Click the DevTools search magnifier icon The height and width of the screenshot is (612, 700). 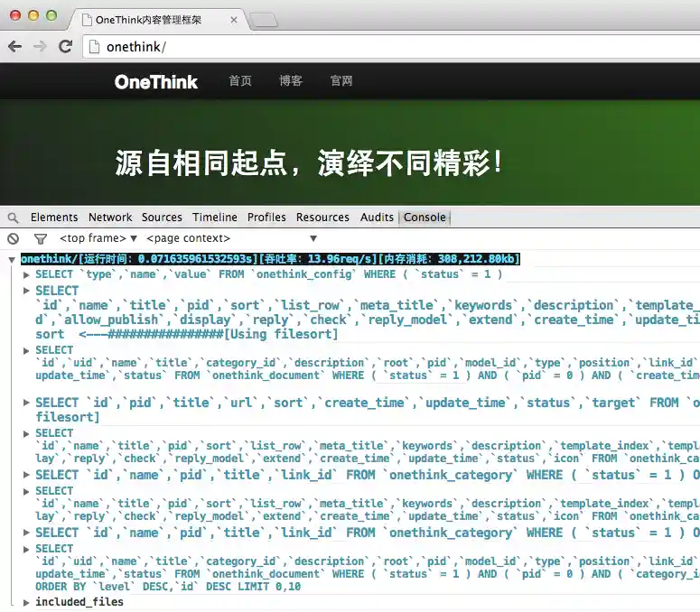14,218
